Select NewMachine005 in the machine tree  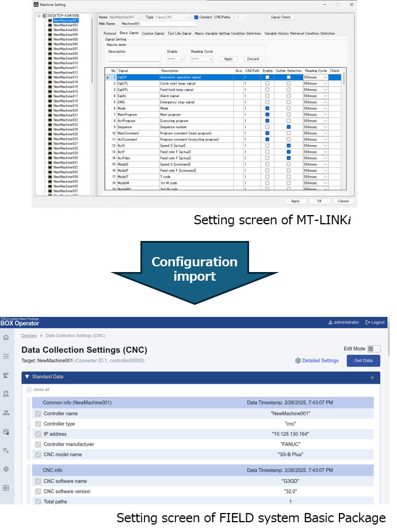pos(65,39)
